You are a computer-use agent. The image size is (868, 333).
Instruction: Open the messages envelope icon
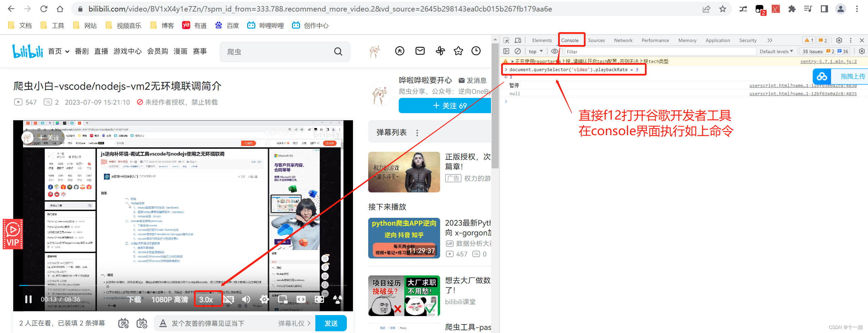pos(420,51)
